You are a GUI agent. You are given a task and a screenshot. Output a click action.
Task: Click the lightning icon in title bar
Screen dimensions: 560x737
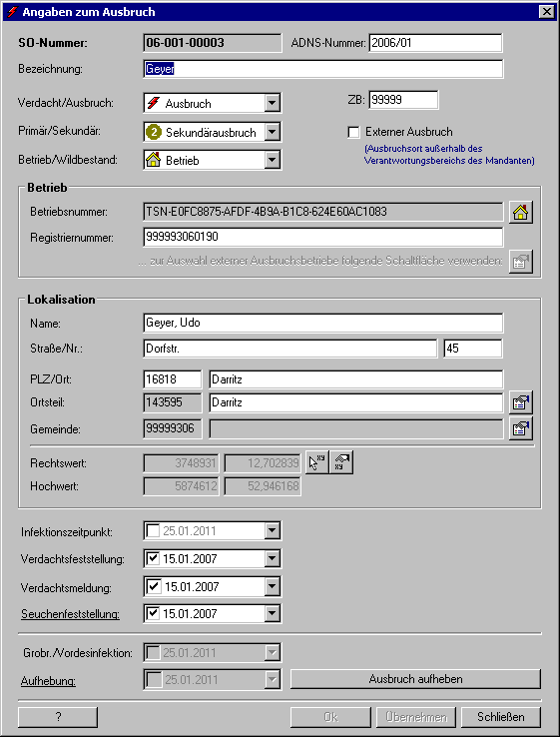coord(12,12)
